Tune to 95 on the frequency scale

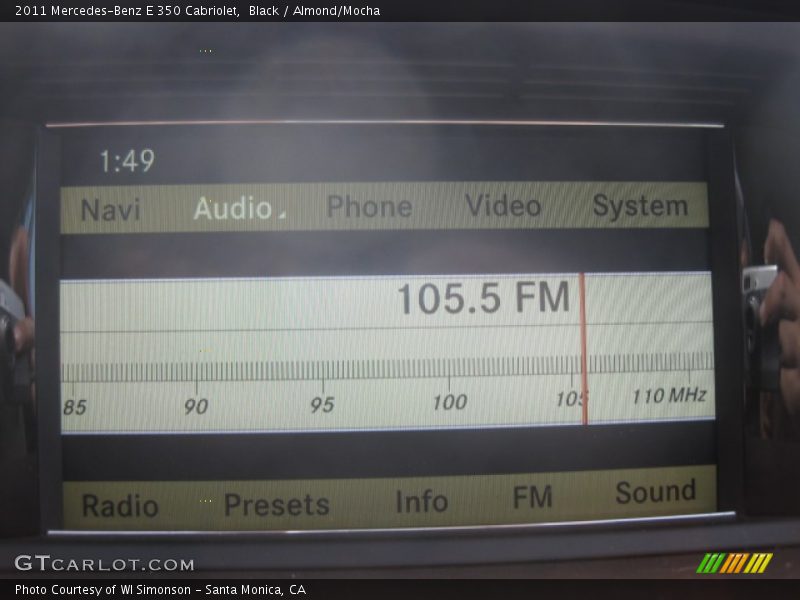pyautogui.click(x=322, y=404)
